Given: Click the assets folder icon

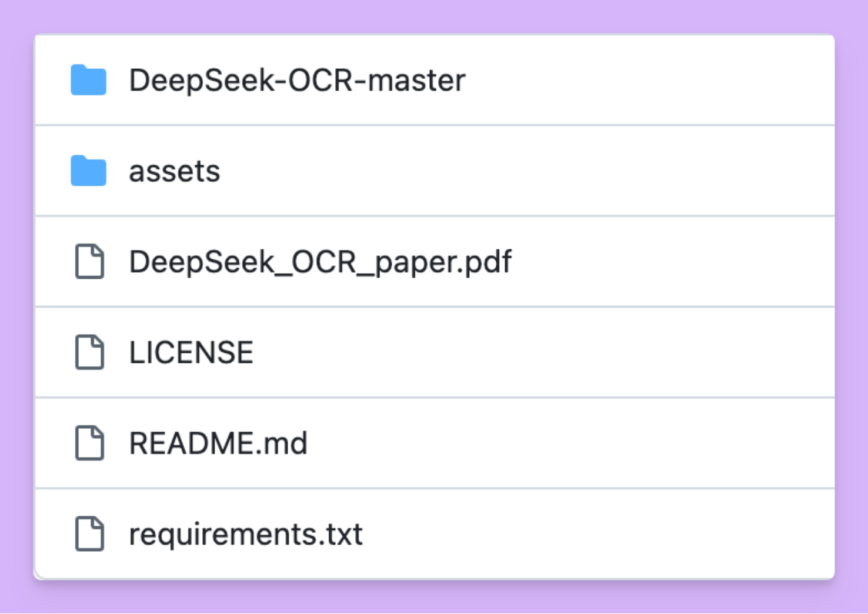Looking at the screenshot, I should coord(88,172).
